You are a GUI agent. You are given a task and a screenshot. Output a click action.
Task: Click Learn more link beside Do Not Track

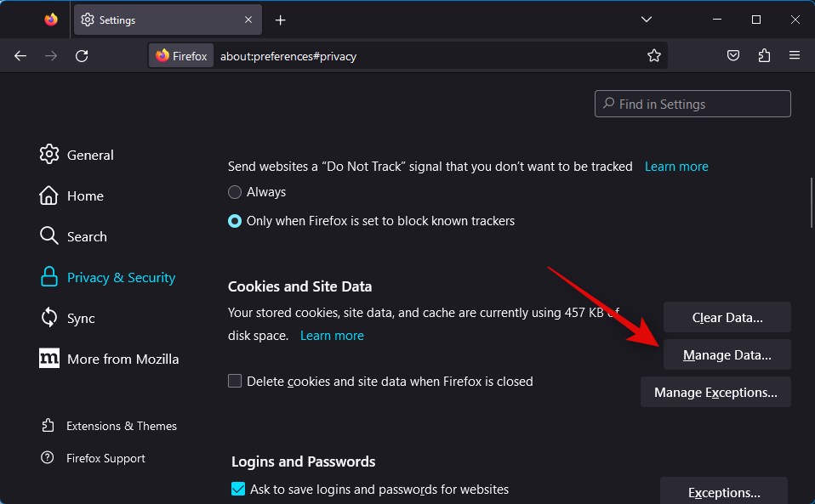click(x=676, y=167)
